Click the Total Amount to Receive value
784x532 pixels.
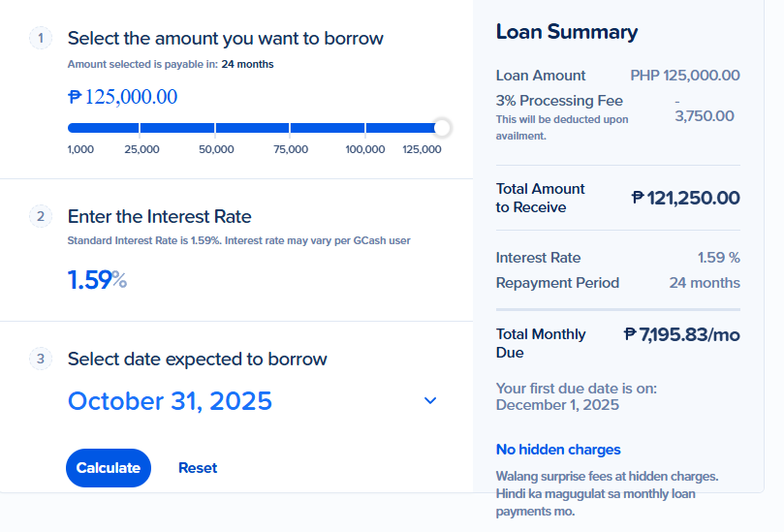[x=685, y=198]
